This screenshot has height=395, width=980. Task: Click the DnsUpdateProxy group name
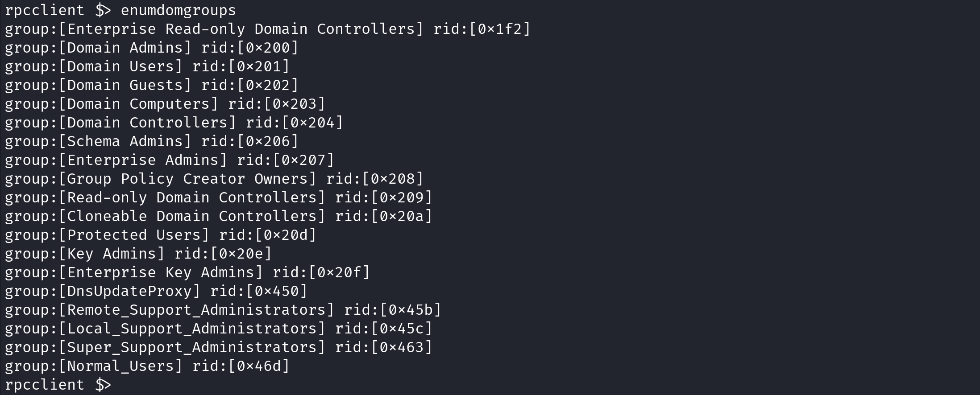[x=129, y=291]
